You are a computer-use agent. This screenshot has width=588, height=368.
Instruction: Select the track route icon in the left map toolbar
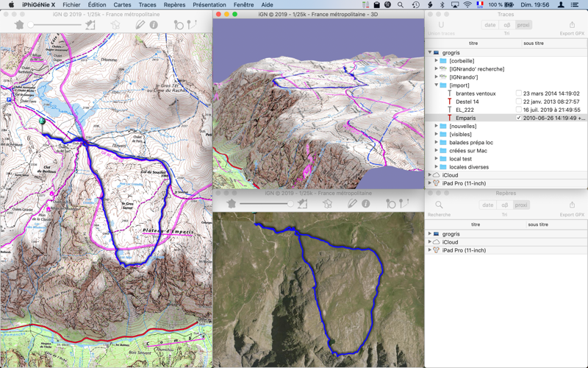[192, 24]
